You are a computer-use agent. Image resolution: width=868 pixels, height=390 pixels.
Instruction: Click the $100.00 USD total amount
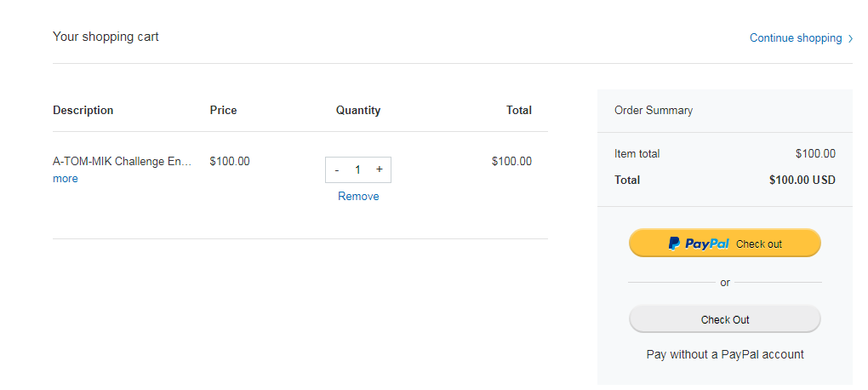coord(802,180)
